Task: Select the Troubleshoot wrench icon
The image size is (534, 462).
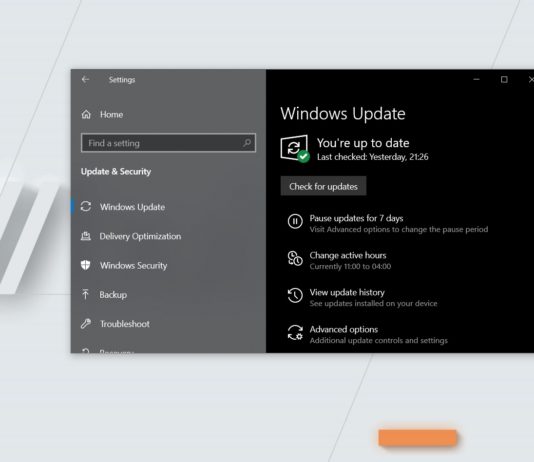Action: coord(86,323)
